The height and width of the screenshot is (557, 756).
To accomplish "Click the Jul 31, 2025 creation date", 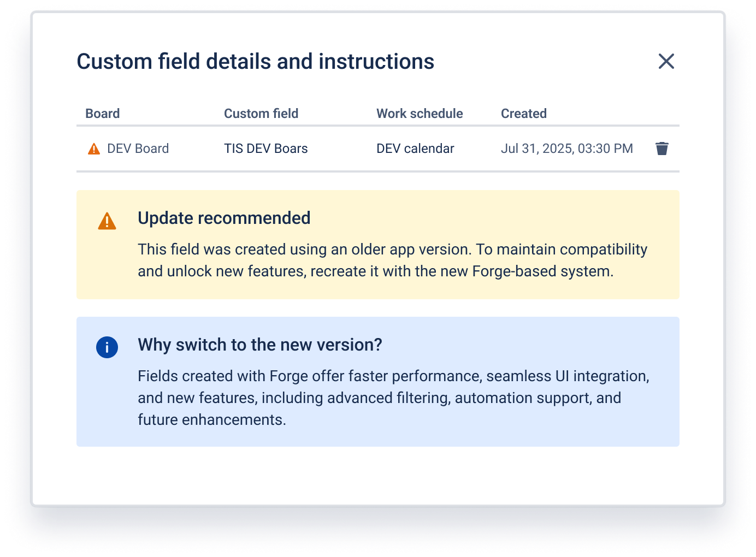I will pos(566,149).
